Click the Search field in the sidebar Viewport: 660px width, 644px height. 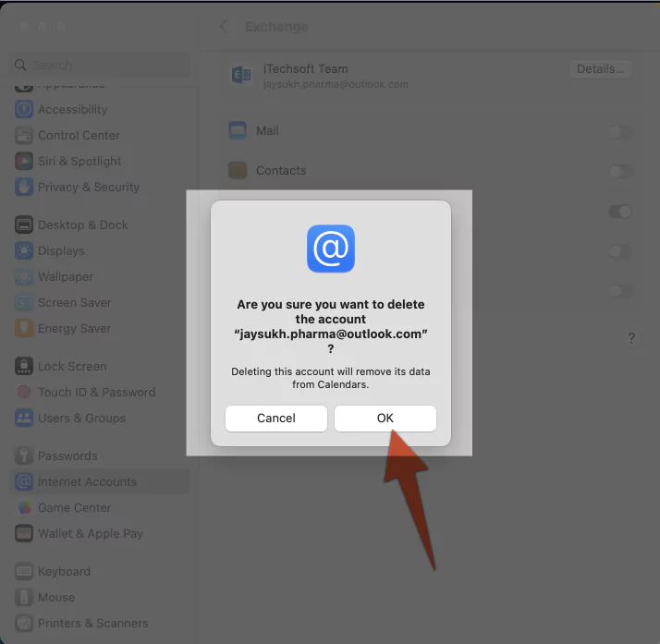point(101,65)
